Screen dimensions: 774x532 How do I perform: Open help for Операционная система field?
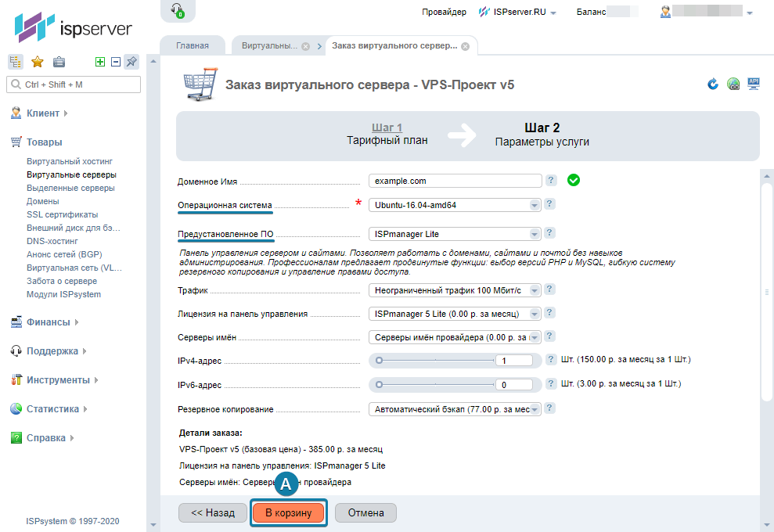click(549, 204)
